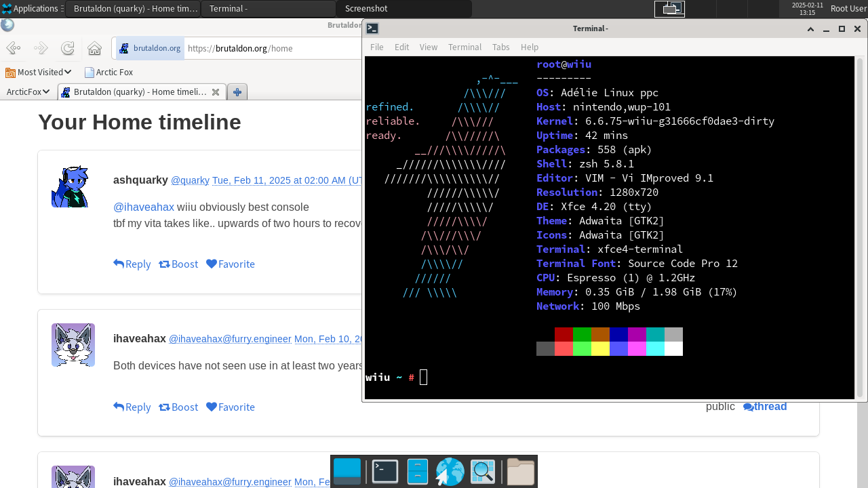The image size is (868, 488).
Task: Switch to the Brutaldon taskbar window button
Action: [133, 9]
